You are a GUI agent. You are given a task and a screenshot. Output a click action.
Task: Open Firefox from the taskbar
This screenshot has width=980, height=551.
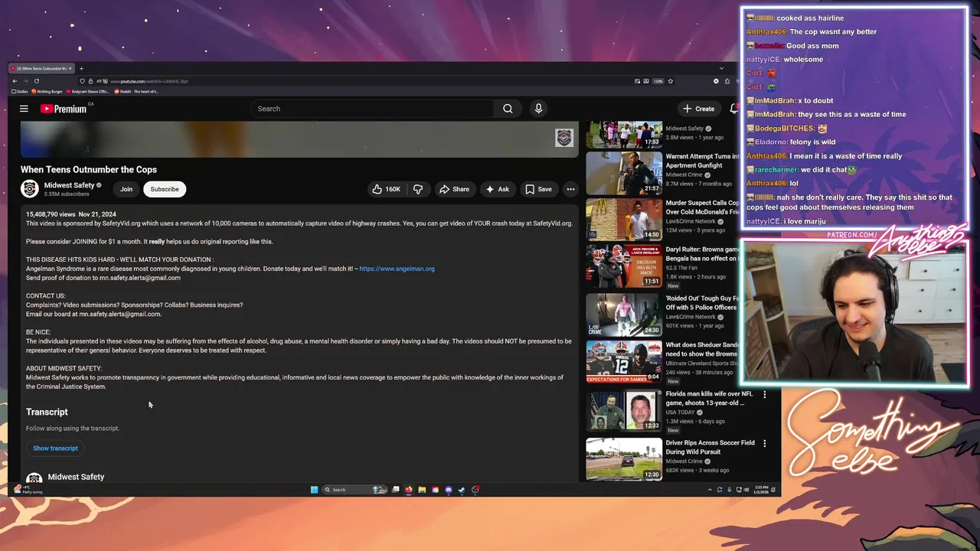409,490
